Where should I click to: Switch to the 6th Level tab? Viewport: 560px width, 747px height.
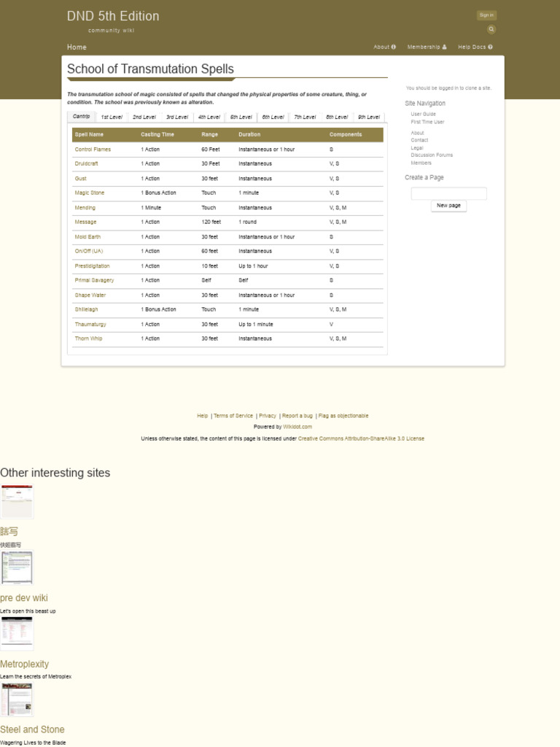[273, 117]
